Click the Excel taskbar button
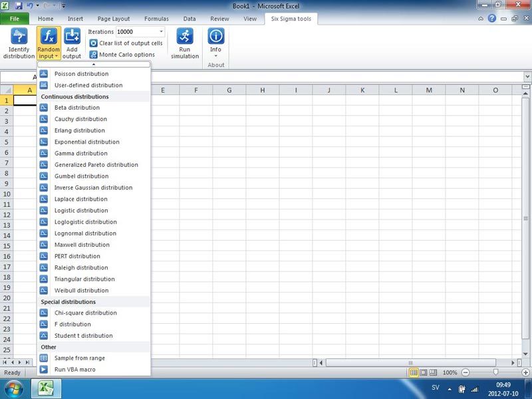The width and height of the screenshot is (532, 399). point(46,388)
